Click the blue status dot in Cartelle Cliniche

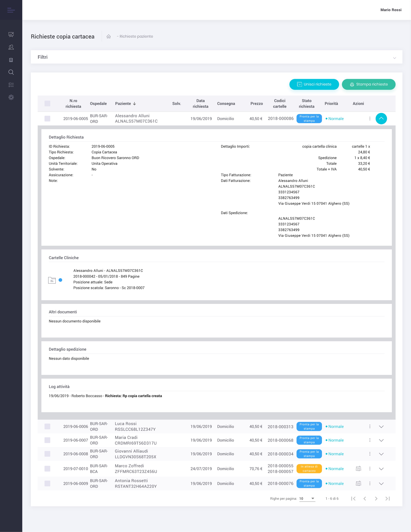[61, 280]
